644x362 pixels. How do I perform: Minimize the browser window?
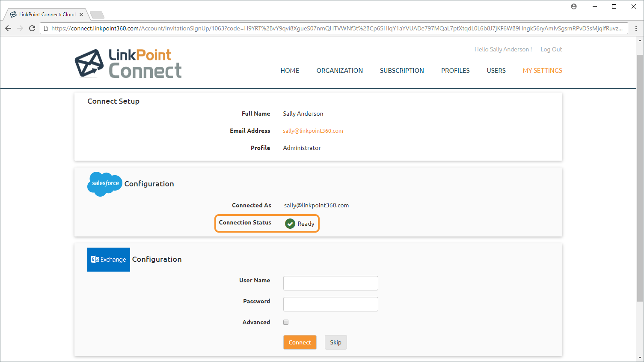pos(595,6)
